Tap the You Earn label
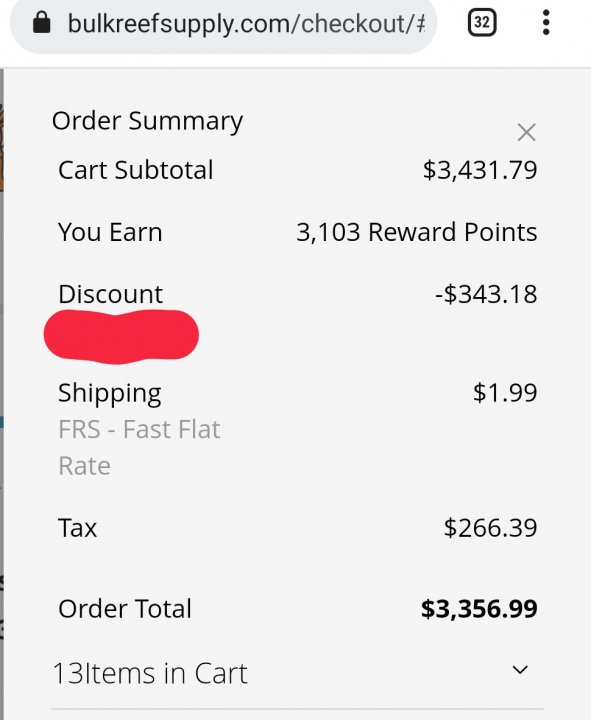 [x=110, y=232]
